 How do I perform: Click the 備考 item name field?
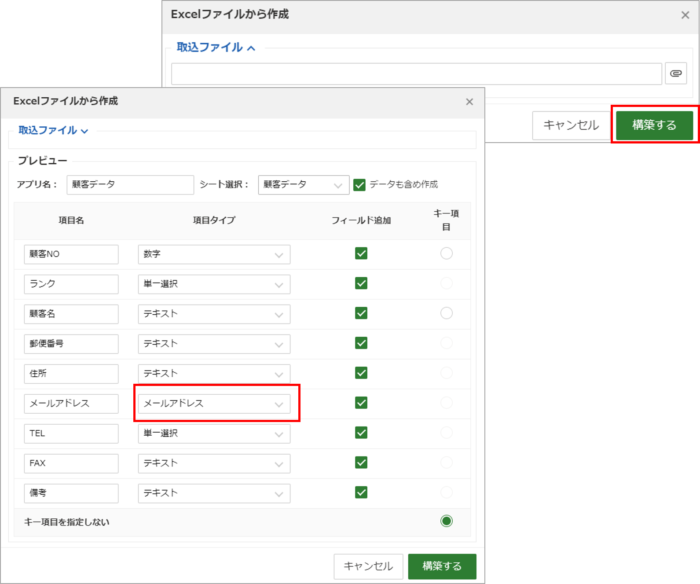coord(71,493)
